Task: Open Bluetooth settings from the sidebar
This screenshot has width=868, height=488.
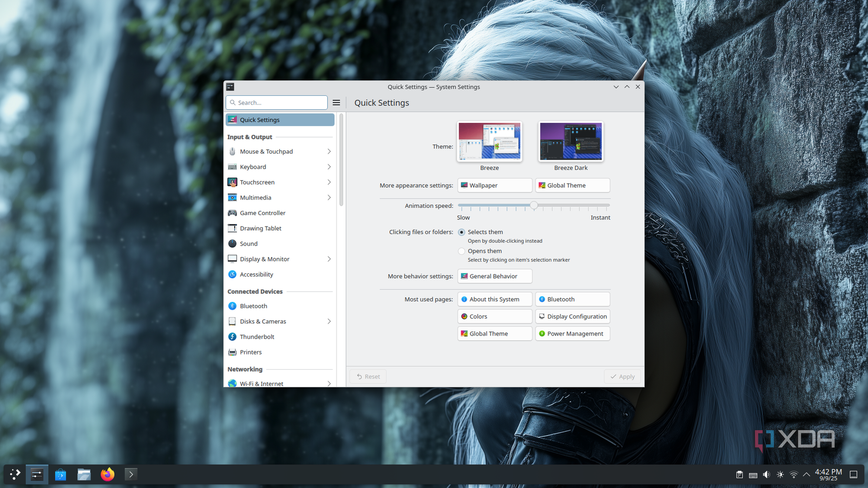Action: pyautogui.click(x=254, y=306)
